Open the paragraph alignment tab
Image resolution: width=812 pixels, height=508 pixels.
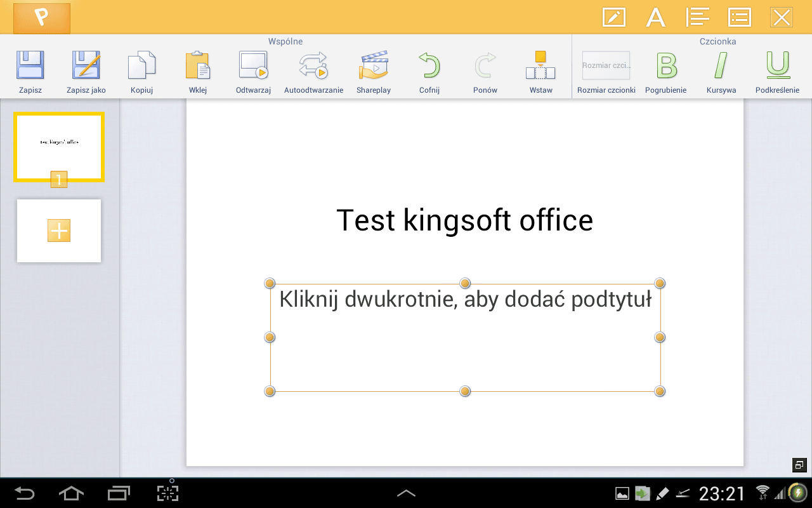pyautogui.click(x=698, y=17)
